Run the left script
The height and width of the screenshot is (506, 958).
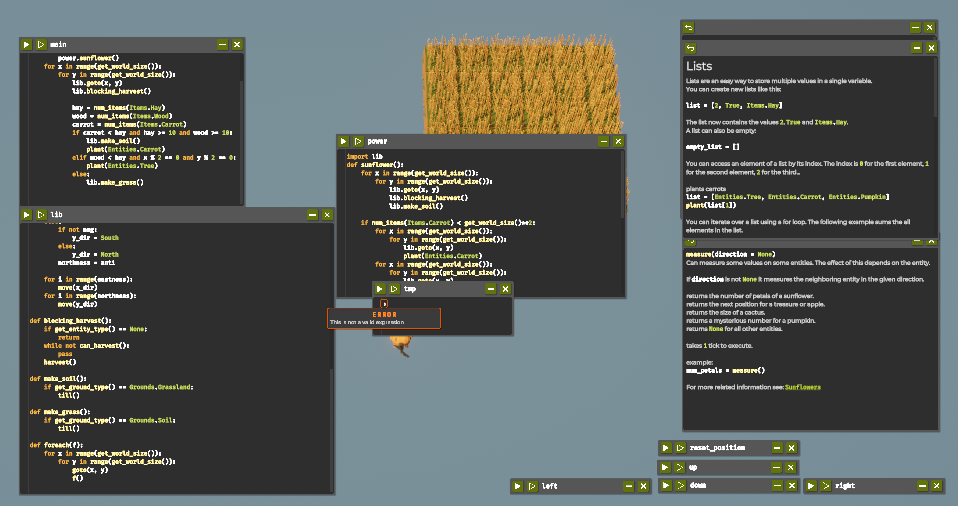[518, 486]
